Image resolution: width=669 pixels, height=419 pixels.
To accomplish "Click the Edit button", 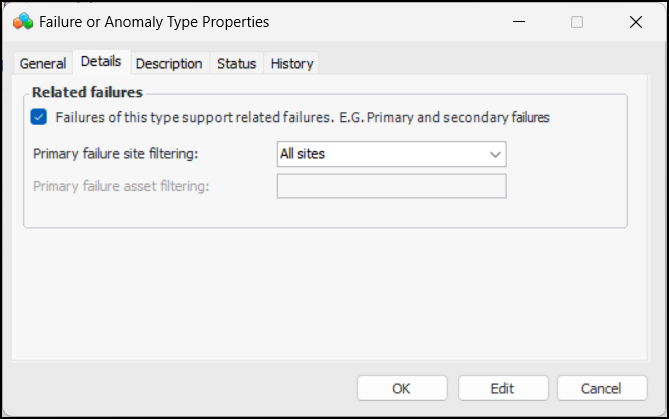I will pos(503,388).
